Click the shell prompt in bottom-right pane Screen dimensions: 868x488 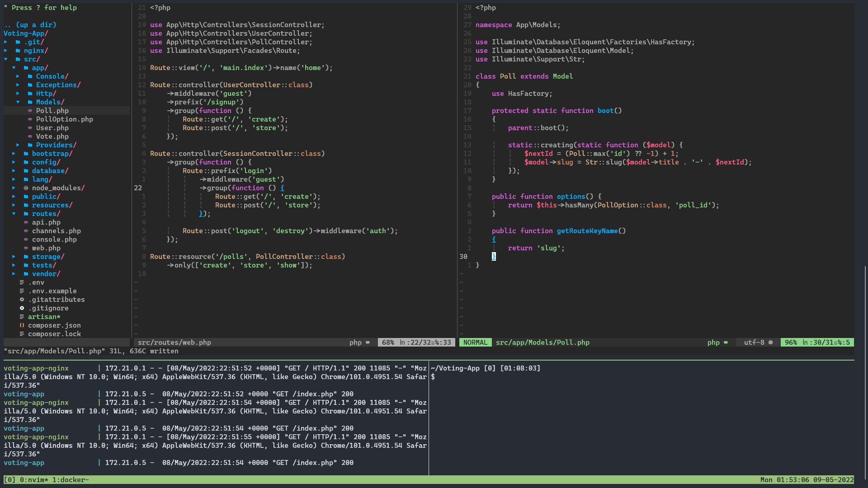(x=433, y=377)
